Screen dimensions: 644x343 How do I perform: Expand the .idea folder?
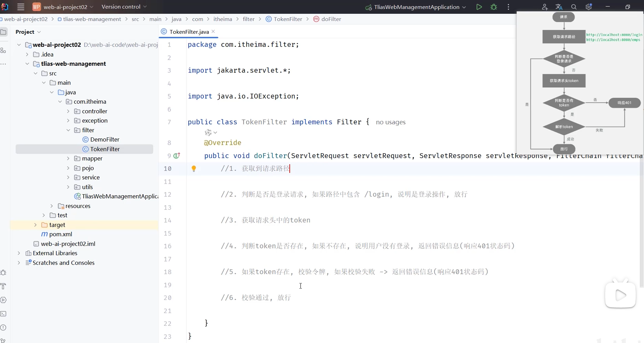point(27,54)
